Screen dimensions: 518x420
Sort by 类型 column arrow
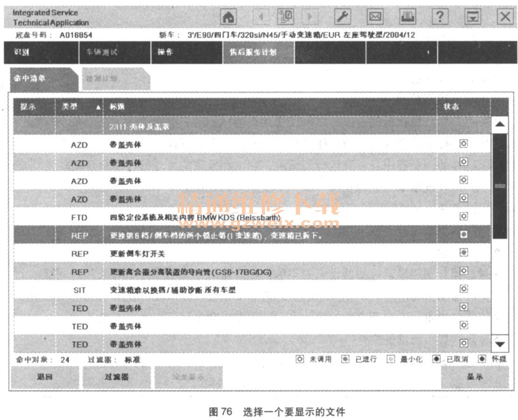[x=98, y=107]
